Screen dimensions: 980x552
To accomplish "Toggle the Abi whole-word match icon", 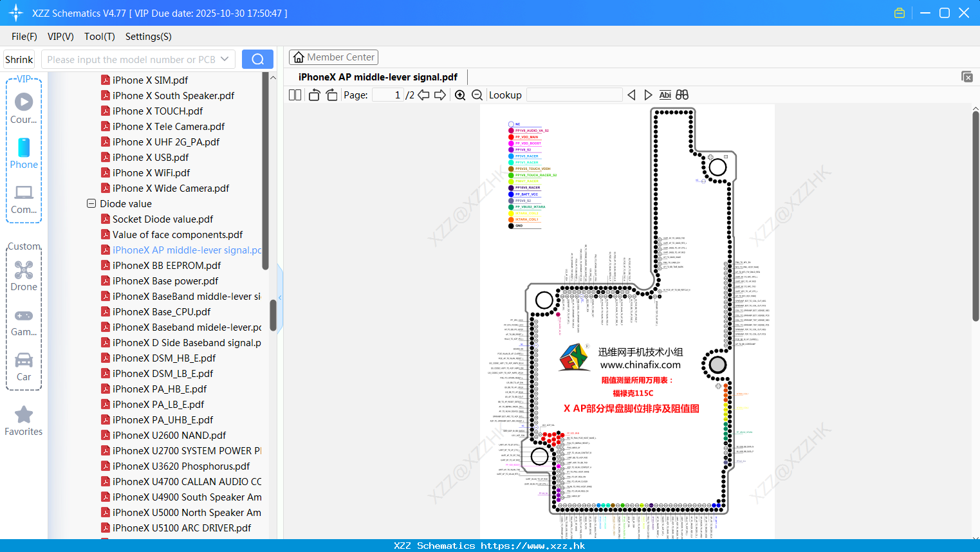I will 665,95.
